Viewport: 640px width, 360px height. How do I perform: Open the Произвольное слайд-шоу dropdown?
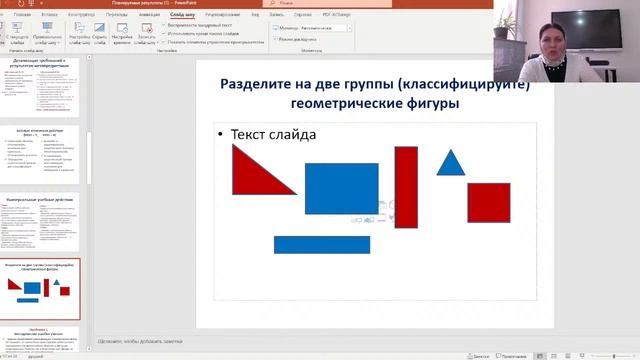(x=47, y=33)
